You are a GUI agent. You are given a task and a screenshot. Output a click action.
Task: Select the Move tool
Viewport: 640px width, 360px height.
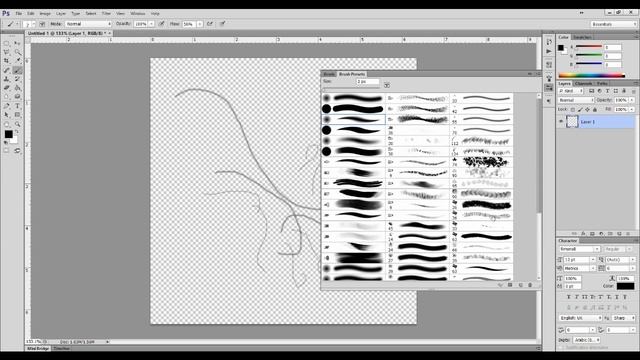[17, 43]
